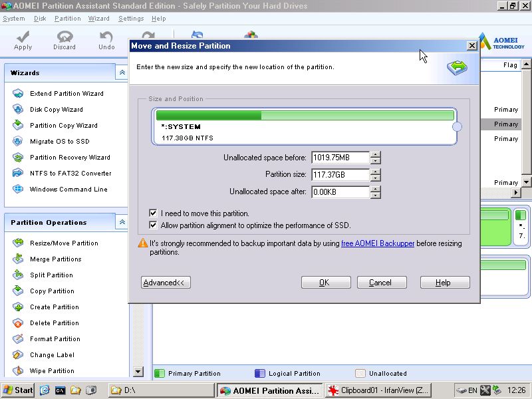This screenshot has width=532, height=399.
Task: Switch to Clipboard01 IrfanView taskbar window
Action: click(378, 390)
